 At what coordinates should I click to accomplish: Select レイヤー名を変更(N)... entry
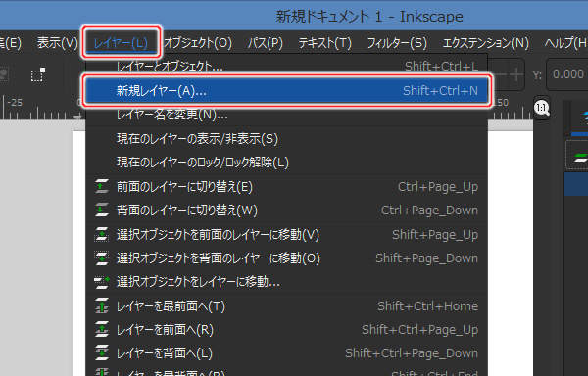[287, 115]
